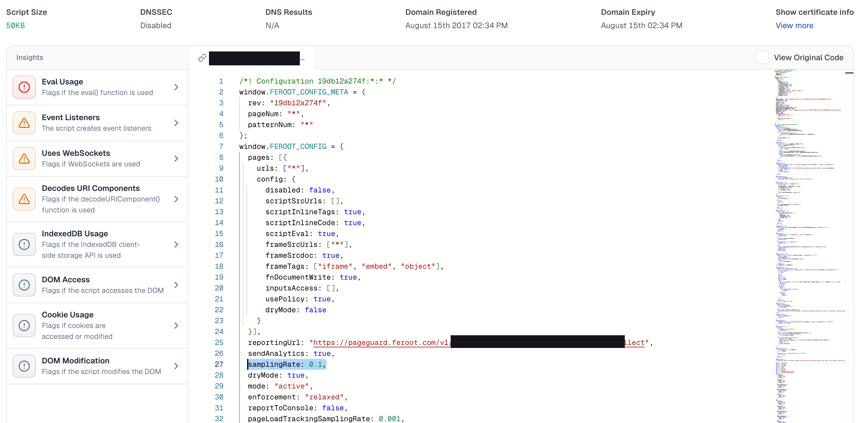868x423 pixels.
Task: Click the Domain Expiry date value
Action: click(641, 26)
